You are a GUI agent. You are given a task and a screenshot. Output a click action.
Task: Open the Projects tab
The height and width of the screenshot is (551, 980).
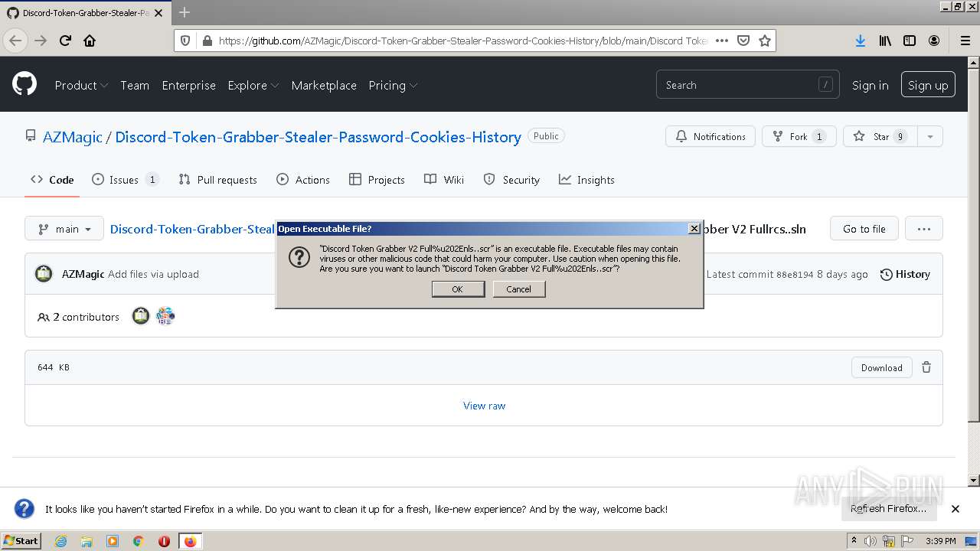coord(377,180)
